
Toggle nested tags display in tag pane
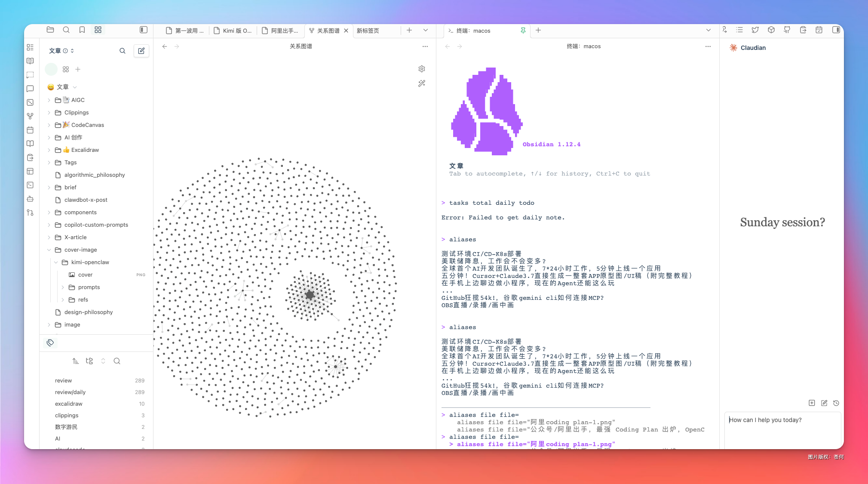89,361
